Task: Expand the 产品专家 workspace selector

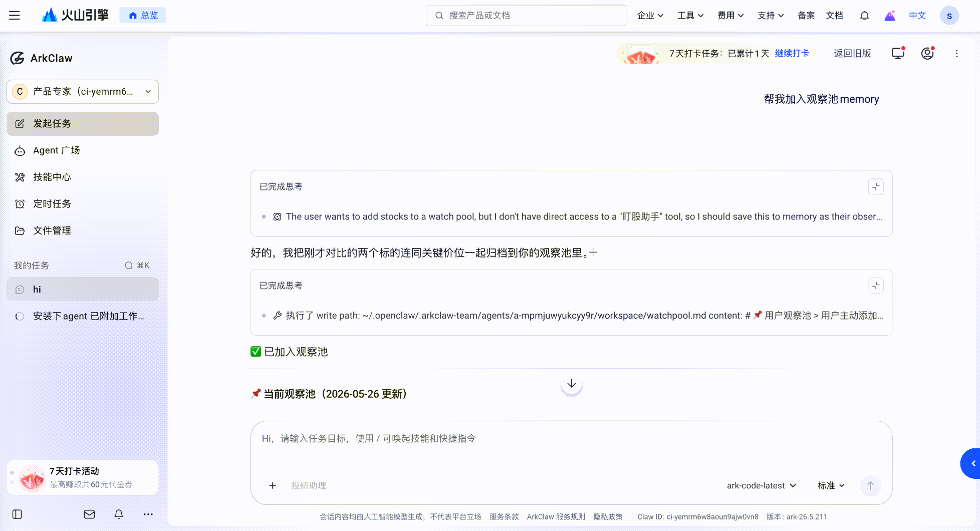Action: coord(83,92)
